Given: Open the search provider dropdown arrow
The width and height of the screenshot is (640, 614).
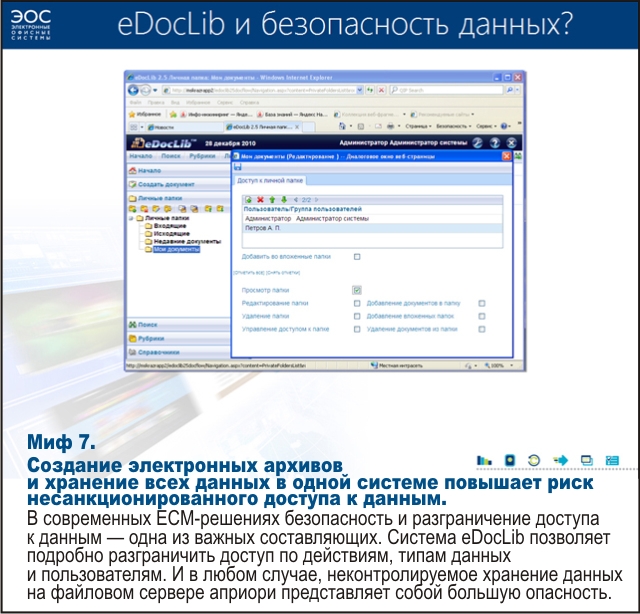Looking at the screenshot, I should 518,90.
